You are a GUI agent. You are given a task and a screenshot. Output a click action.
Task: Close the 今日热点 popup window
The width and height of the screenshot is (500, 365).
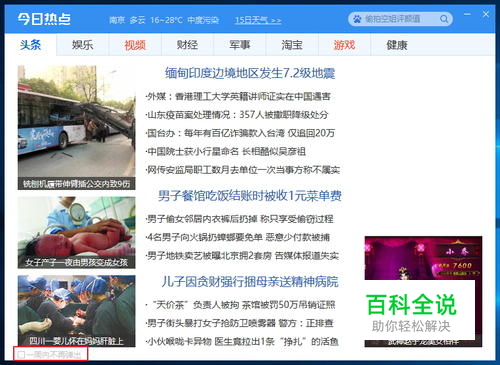click(486, 14)
